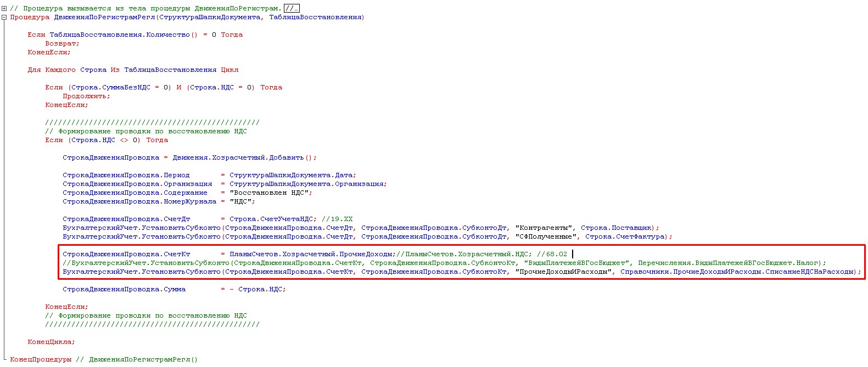
Task: Click the Строка.Поставщик argument
Action: click(617, 228)
